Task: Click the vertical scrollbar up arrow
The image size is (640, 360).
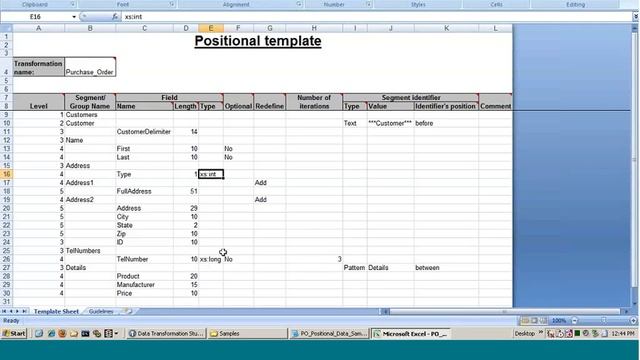Action: click(x=635, y=29)
